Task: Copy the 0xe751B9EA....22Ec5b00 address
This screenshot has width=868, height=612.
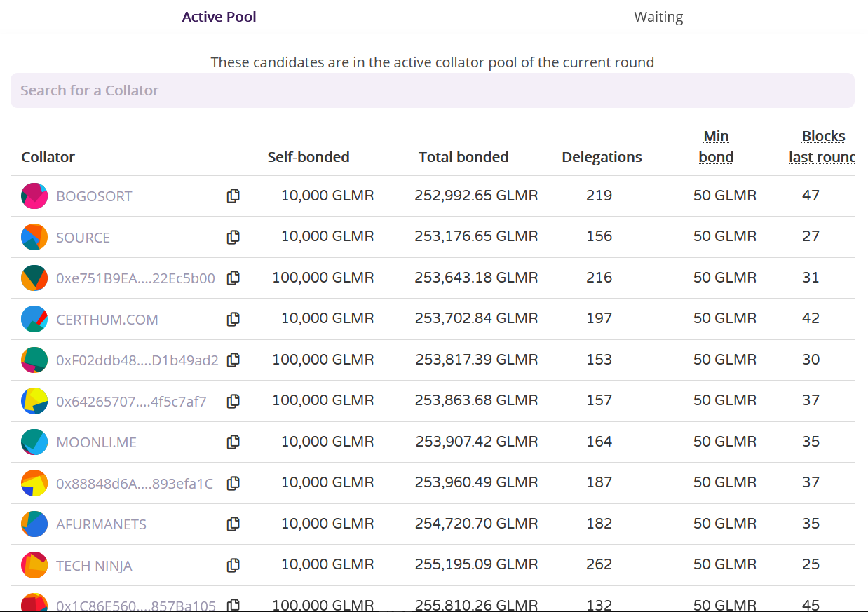Action: click(233, 278)
